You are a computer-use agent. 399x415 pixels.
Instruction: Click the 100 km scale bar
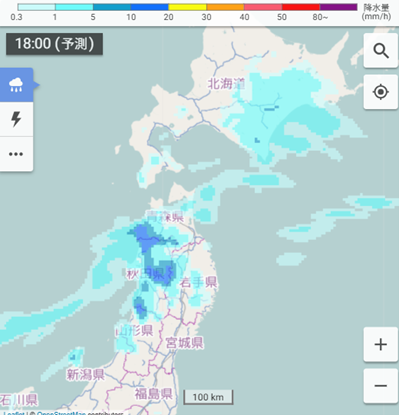coord(208,397)
